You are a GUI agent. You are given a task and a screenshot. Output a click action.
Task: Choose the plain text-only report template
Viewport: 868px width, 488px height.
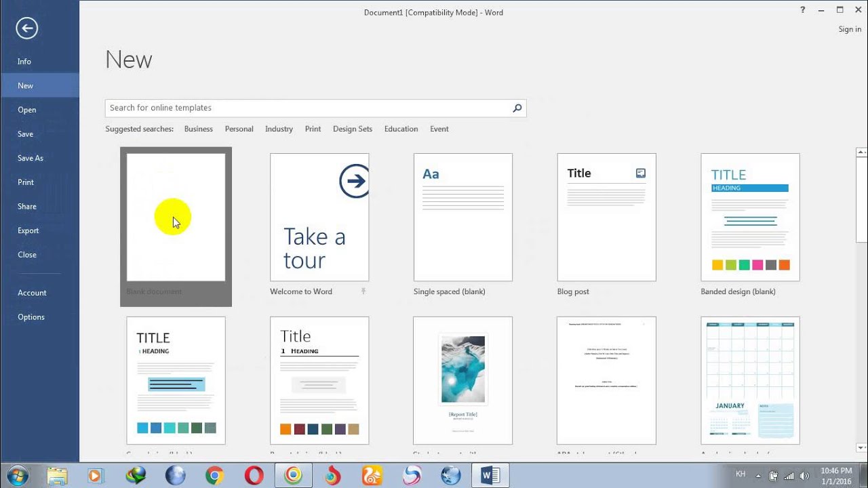(x=607, y=380)
